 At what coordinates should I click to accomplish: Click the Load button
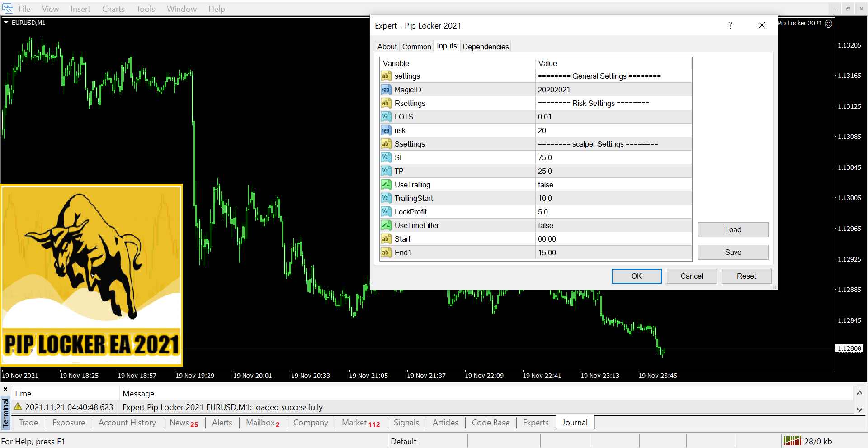pyautogui.click(x=733, y=229)
